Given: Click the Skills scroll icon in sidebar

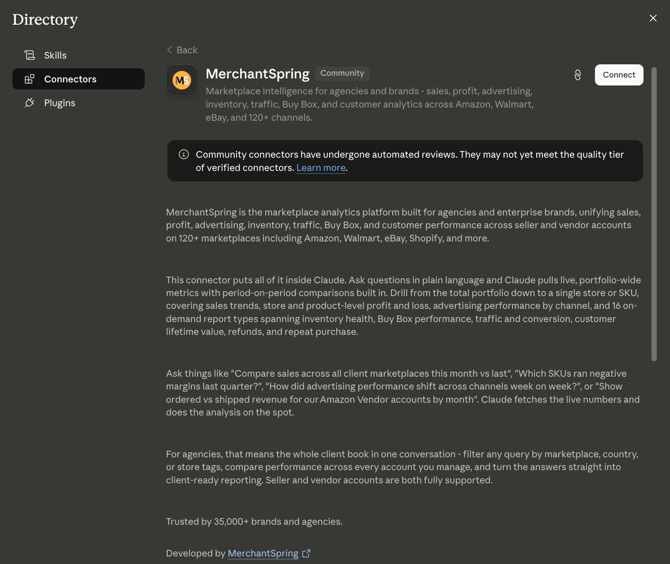Looking at the screenshot, I should point(29,55).
